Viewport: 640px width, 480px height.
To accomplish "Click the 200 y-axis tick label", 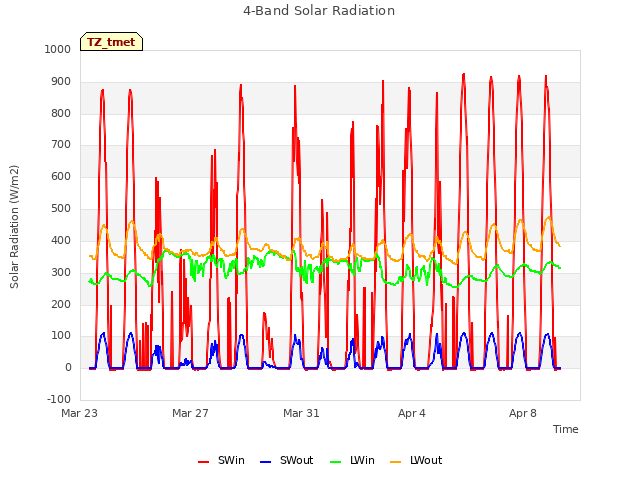I will pos(61,304).
